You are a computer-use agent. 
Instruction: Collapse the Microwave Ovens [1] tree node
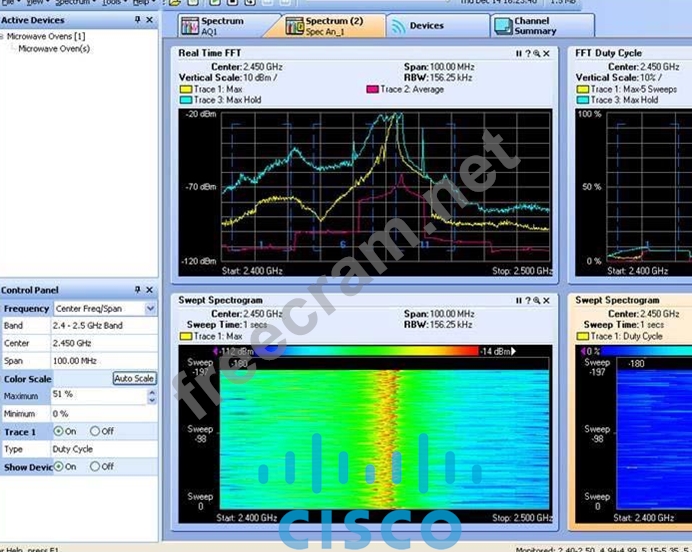(3, 37)
